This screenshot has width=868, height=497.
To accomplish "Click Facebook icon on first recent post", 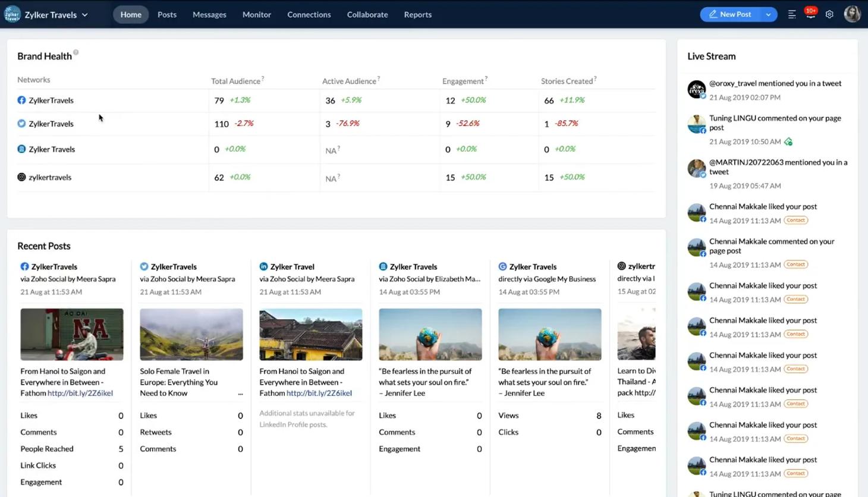I will pos(24,266).
